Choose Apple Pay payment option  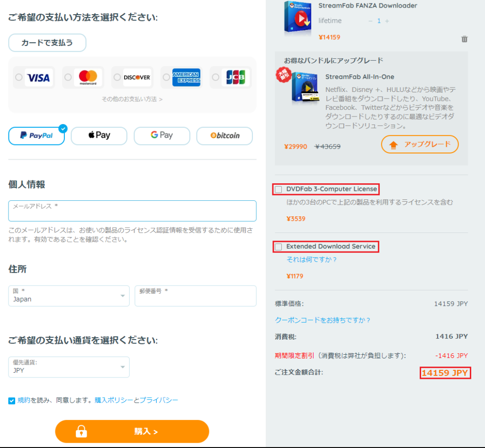coord(99,136)
